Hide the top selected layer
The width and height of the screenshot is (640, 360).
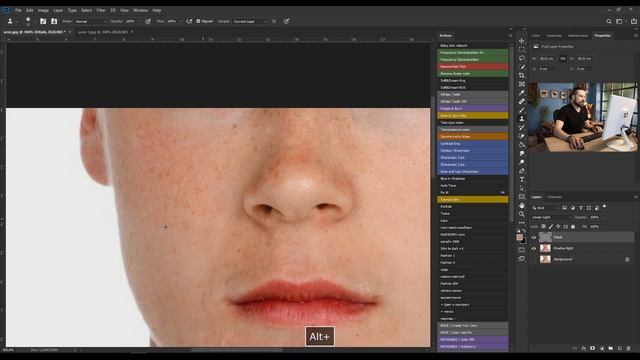pyautogui.click(x=534, y=237)
